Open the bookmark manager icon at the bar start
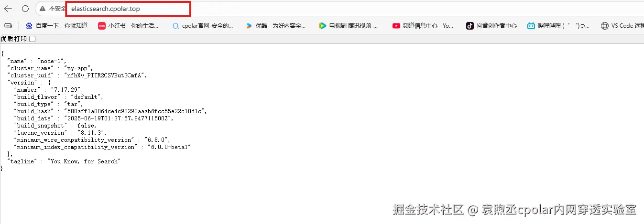 pyautogui.click(x=8, y=26)
